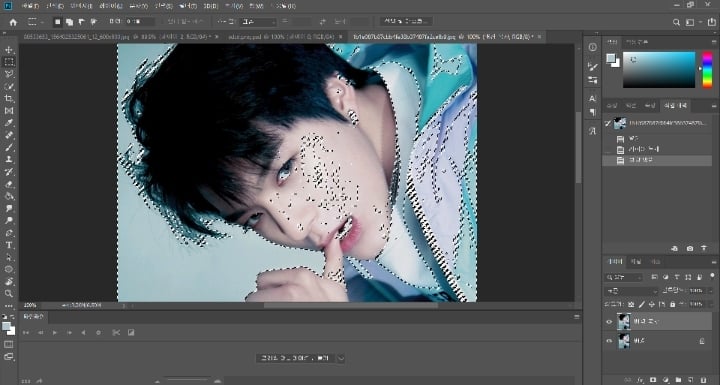
Task: Click the Select and Mask button
Action: click(x=405, y=21)
